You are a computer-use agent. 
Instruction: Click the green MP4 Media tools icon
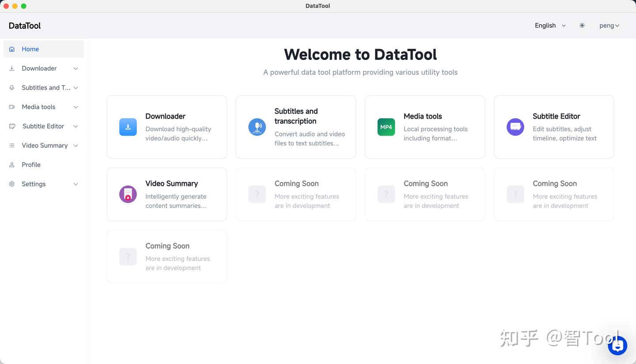point(386,127)
